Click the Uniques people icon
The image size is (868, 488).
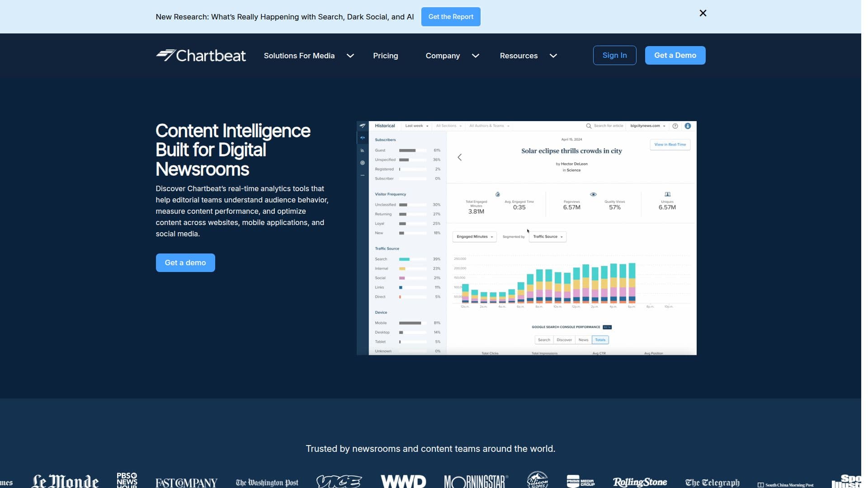[x=667, y=194]
